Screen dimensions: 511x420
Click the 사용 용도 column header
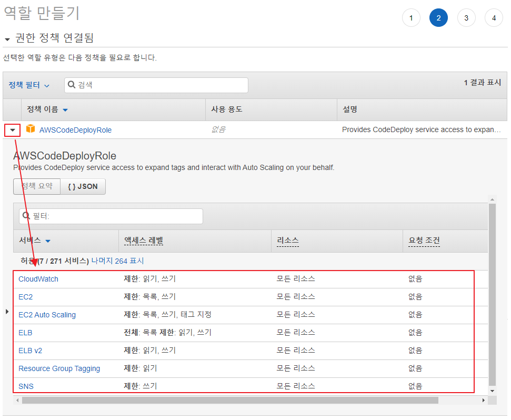[226, 109]
